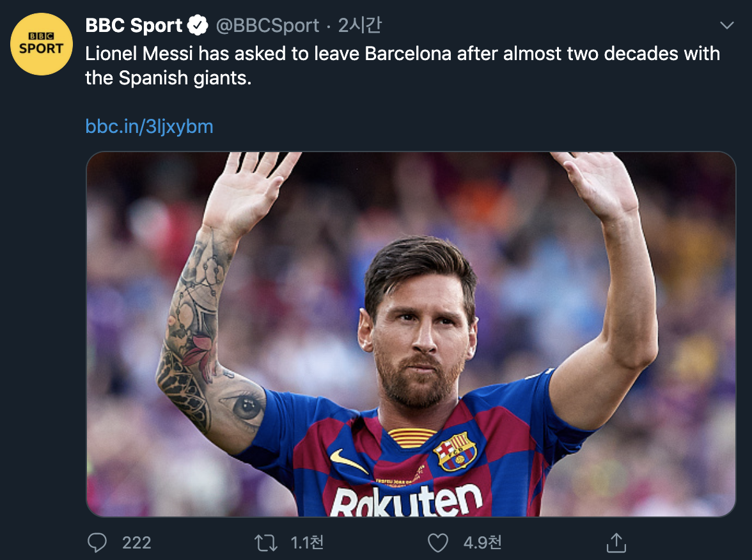Click the BBC Sport display name
This screenshot has height=560, width=752.
[134, 26]
